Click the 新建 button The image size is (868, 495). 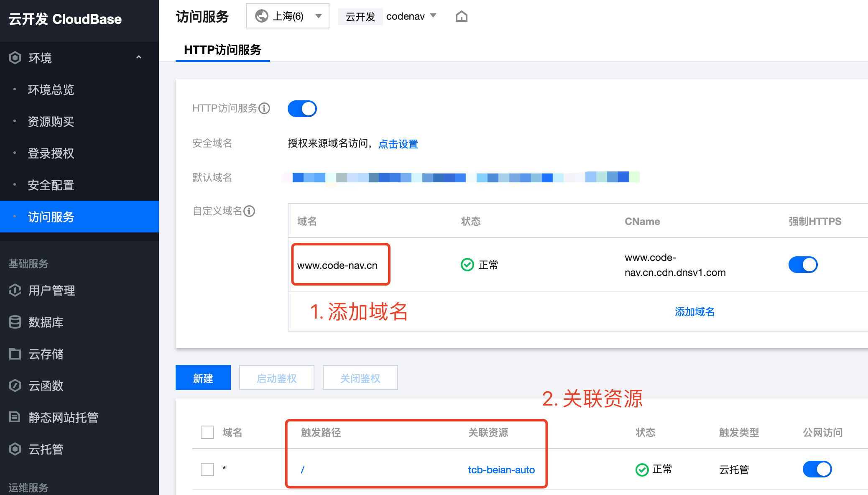point(203,377)
